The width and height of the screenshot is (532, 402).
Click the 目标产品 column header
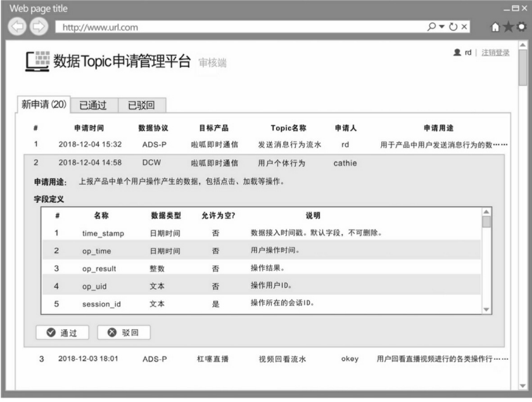(x=214, y=128)
